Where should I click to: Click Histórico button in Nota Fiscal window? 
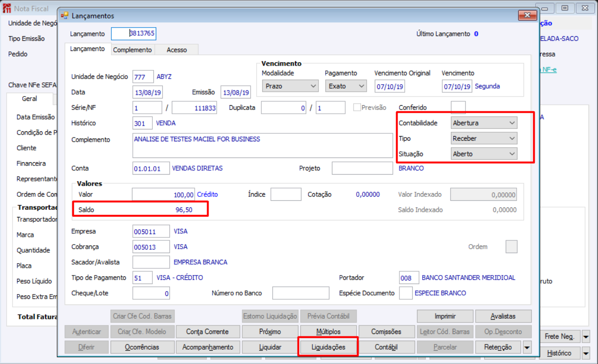tap(559, 353)
